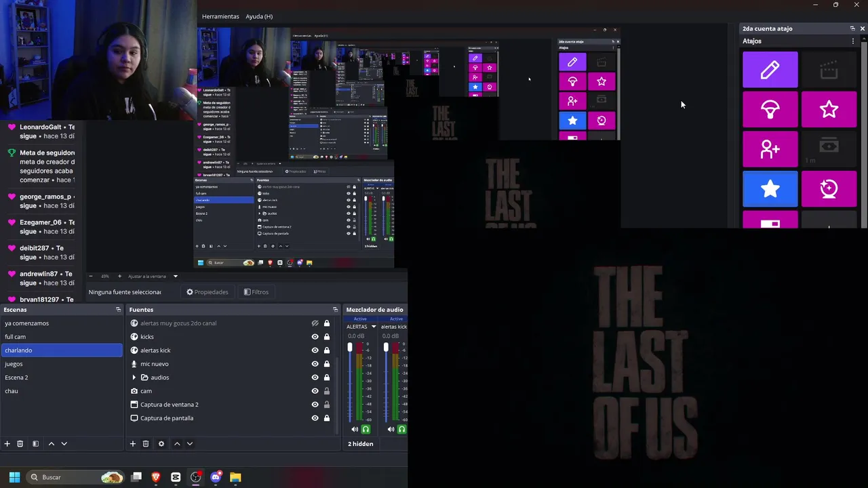Click the pencil shortcut tile in Atajos

[x=770, y=70]
